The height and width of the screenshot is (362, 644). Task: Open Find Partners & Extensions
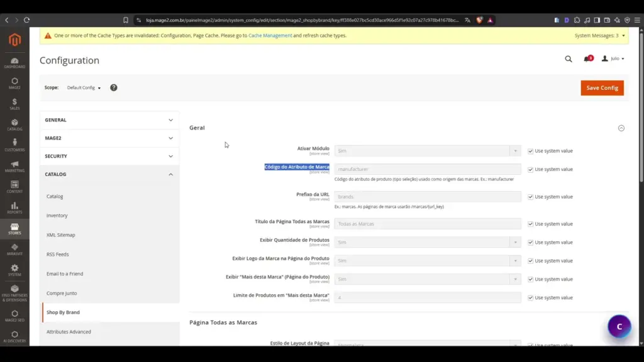(15, 293)
